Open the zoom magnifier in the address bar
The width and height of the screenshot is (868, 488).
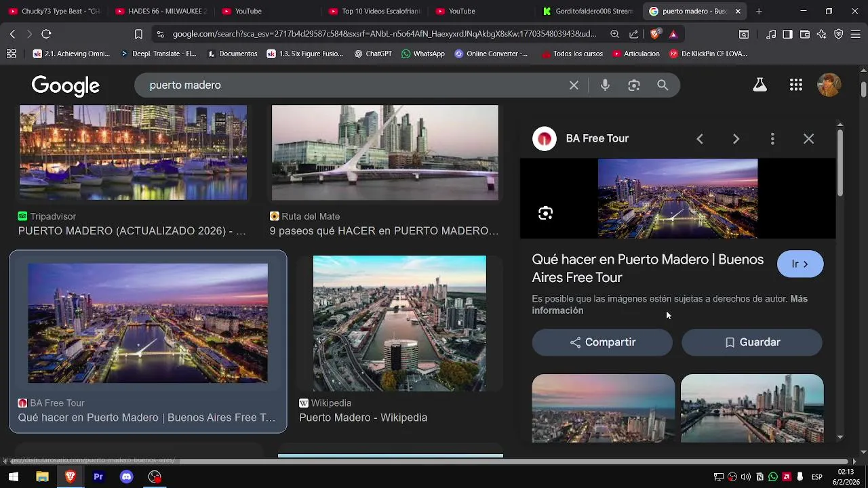pyautogui.click(x=614, y=34)
